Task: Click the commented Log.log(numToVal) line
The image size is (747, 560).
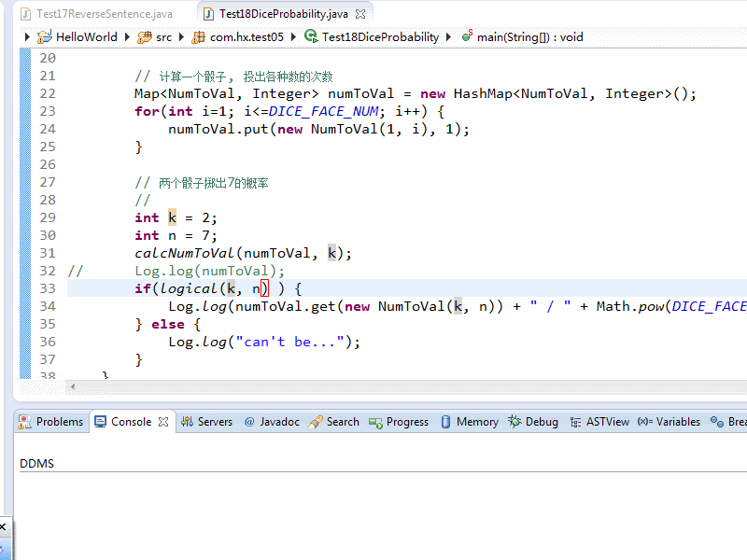Action: (209, 271)
